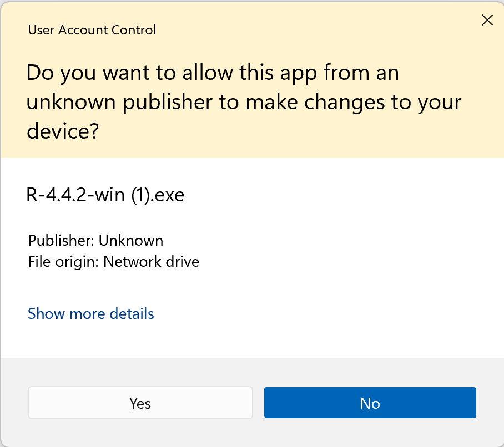This screenshot has height=447, width=504.
Task: Open the Show more details link
Action: point(91,314)
